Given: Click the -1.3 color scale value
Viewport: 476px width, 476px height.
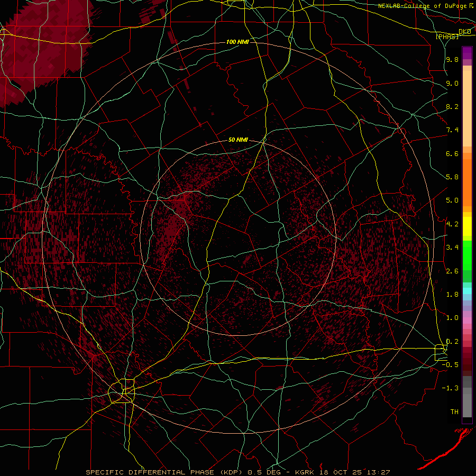Looking at the screenshot, I should 450,388.
